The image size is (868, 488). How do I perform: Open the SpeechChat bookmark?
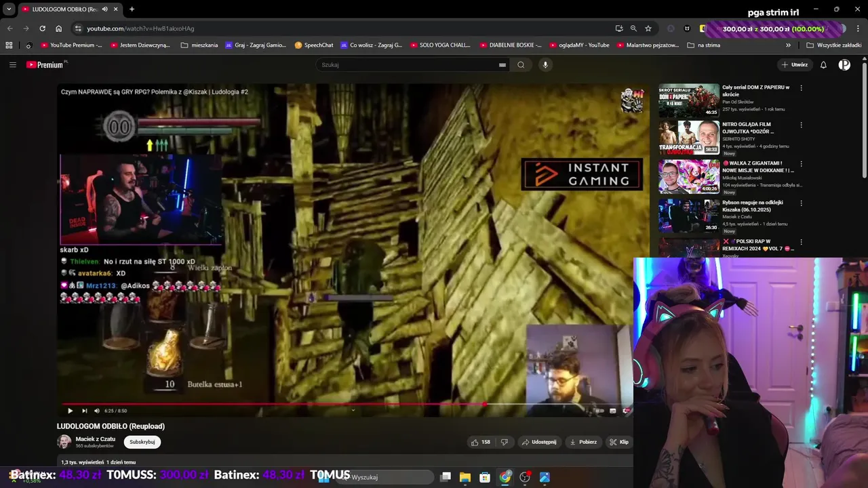(314, 45)
